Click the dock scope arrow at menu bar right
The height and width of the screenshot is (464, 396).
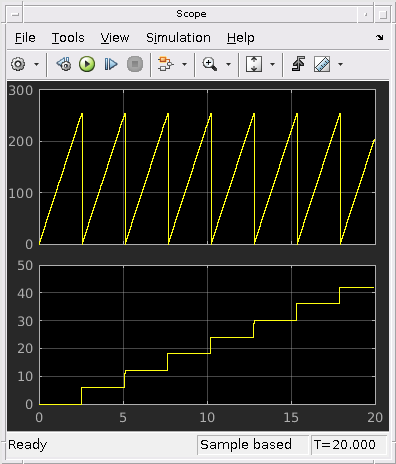[x=380, y=37]
